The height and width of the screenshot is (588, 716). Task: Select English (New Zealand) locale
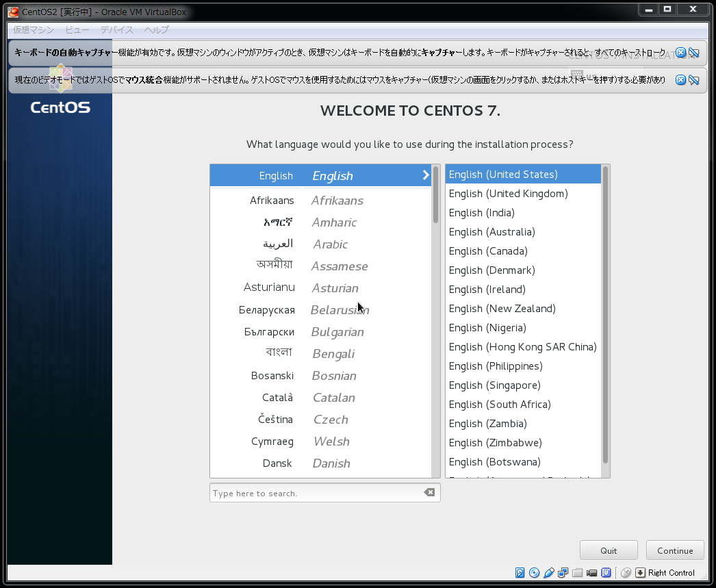[523, 309]
